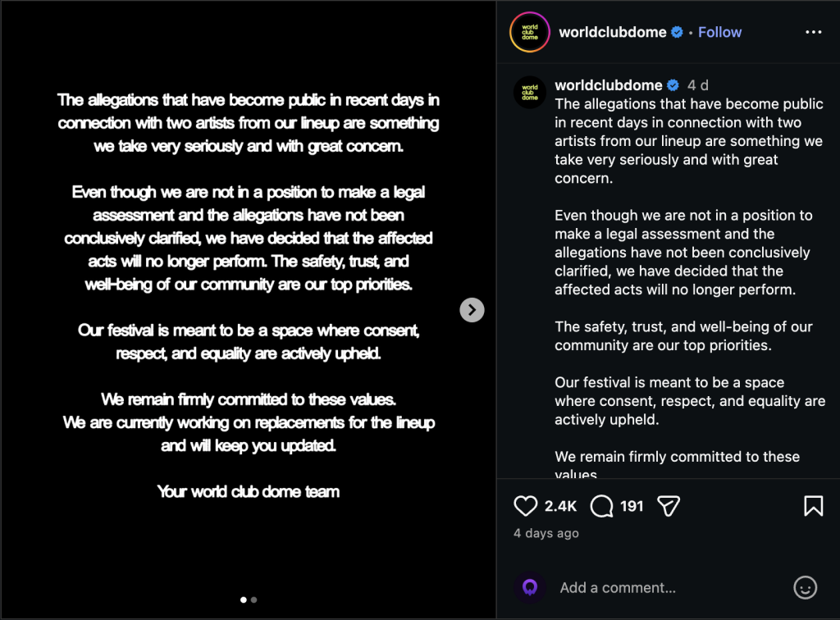The image size is (840, 620).
Task: Click the worldclubdome profile picture in the header
Action: point(529,32)
